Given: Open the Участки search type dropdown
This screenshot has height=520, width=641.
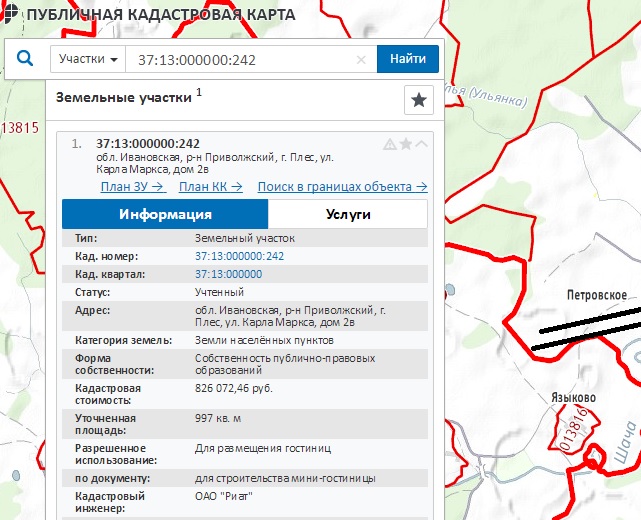Looking at the screenshot, I should click(88, 59).
